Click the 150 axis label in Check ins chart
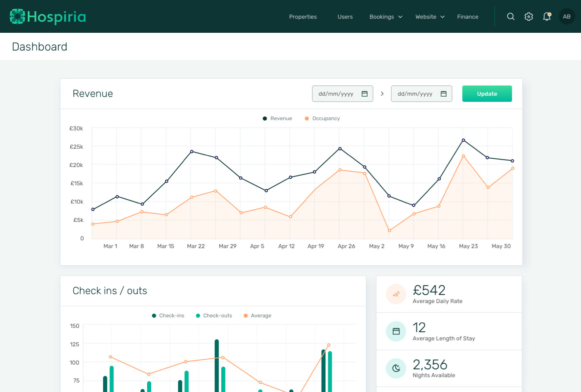The image size is (581, 392). point(75,326)
